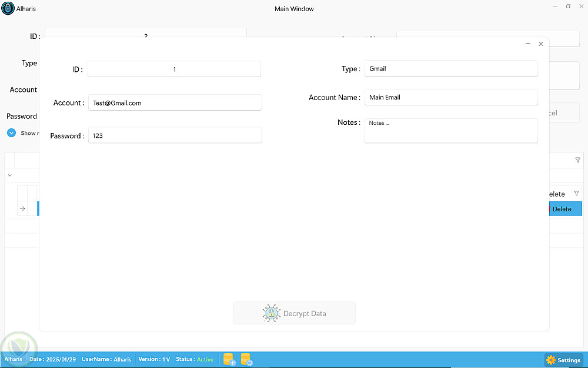This screenshot has height=368, width=588.
Task: Click the Account Name field with Main Email
Action: (451, 97)
